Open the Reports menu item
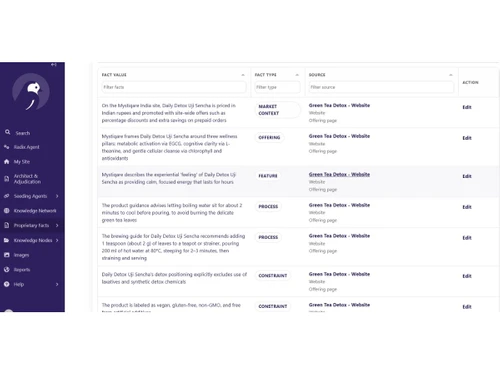Screen dimensions: 500x375 22,270
